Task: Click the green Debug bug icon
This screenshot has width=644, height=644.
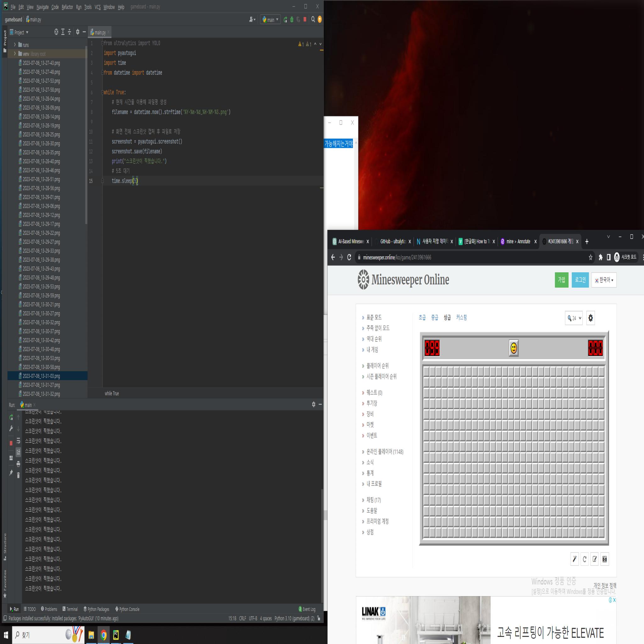Action: 292,20
